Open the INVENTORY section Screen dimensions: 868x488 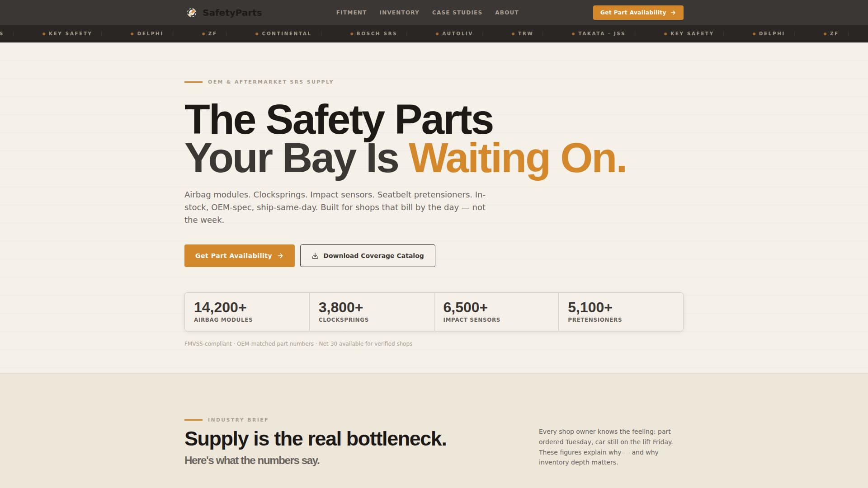tap(400, 12)
